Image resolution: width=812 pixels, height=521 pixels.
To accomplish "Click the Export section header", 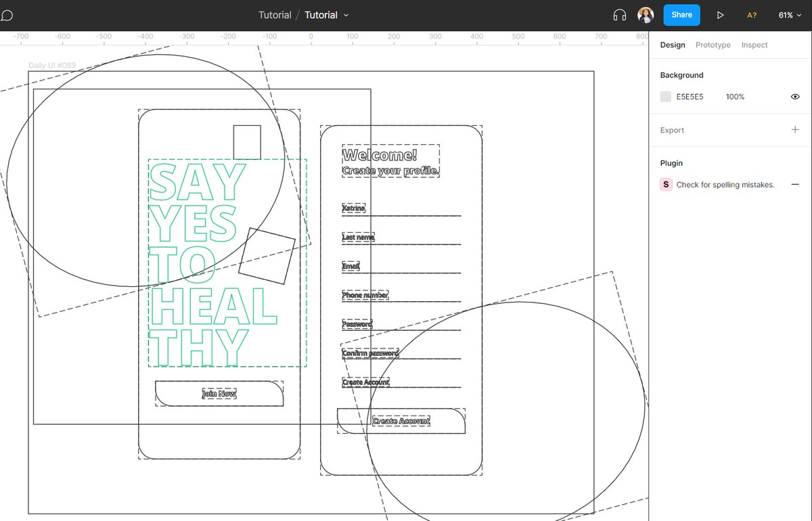I will coord(672,130).
